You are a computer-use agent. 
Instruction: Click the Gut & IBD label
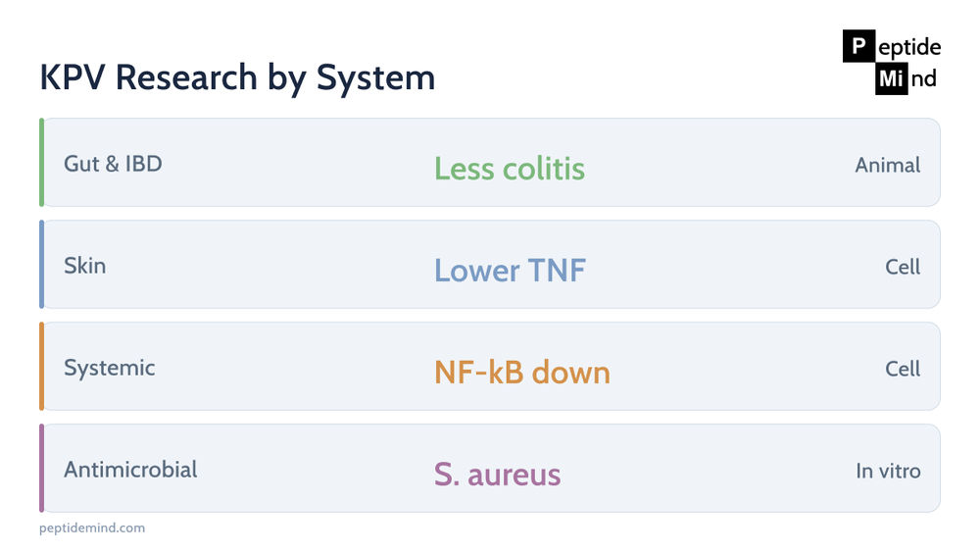[x=113, y=164]
